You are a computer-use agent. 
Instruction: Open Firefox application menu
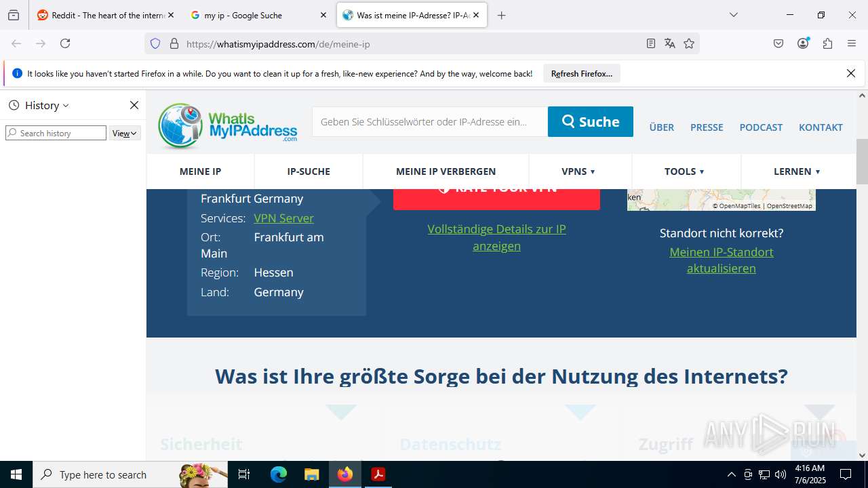point(852,43)
